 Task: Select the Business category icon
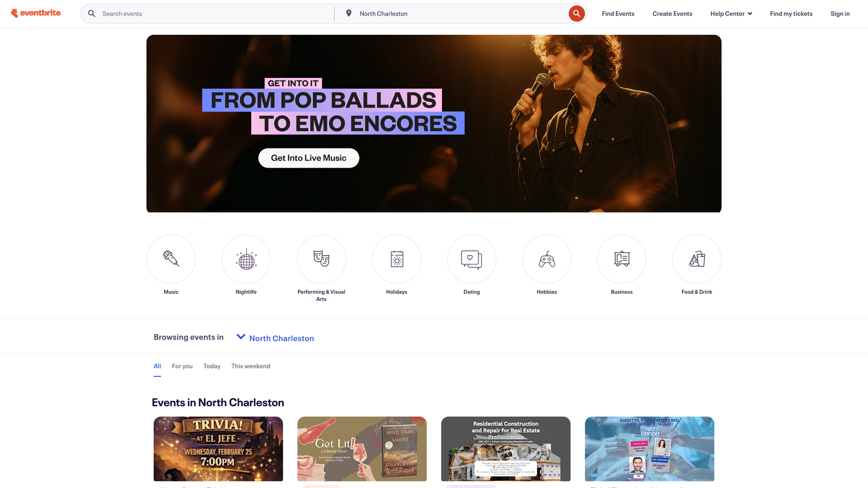coord(622,259)
